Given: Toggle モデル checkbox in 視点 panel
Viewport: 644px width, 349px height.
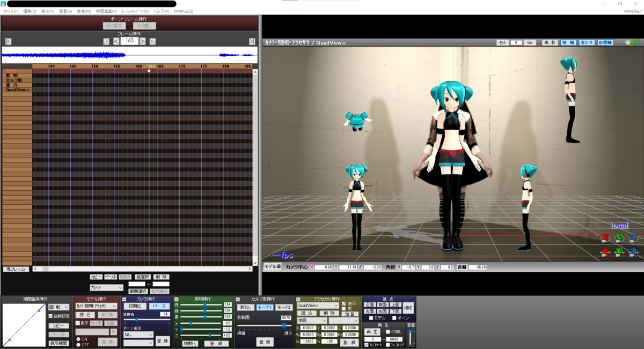Looking at the screenshot, I should point(371,318).
